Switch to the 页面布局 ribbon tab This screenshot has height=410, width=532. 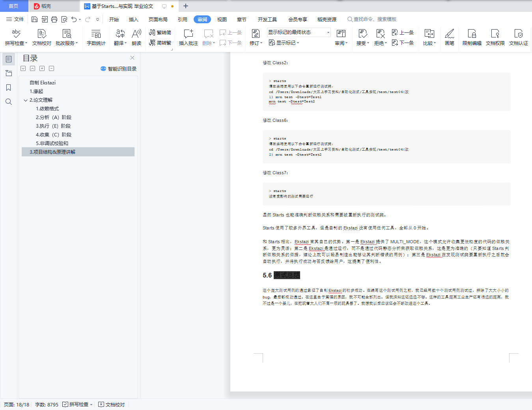point(158,19)
